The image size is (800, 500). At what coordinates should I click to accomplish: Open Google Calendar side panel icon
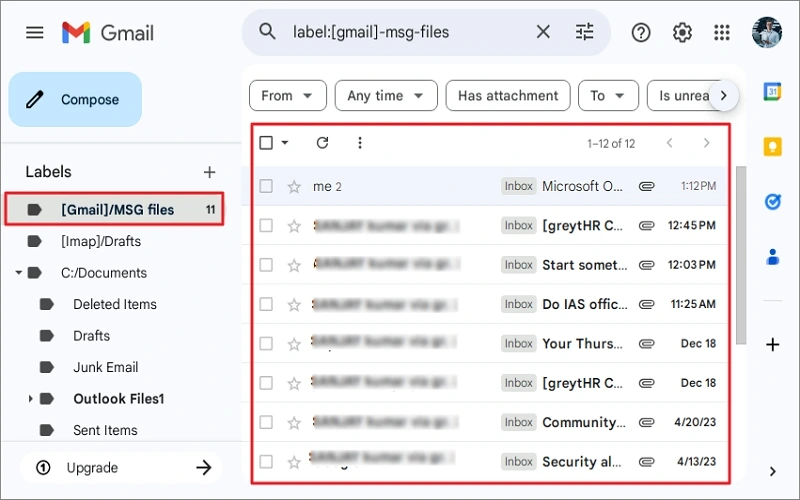(x=772, y=92)
